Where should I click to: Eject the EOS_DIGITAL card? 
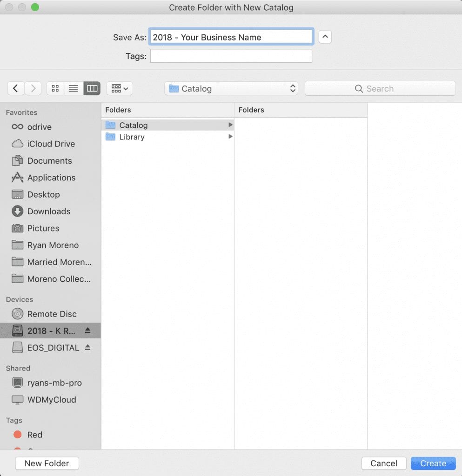pos(87,348)
